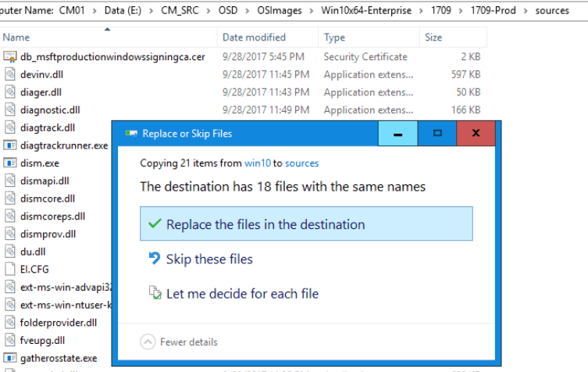Click the blank EI.CFG file icon
This screenshot has height=372, width=588.
click(10, 269)
